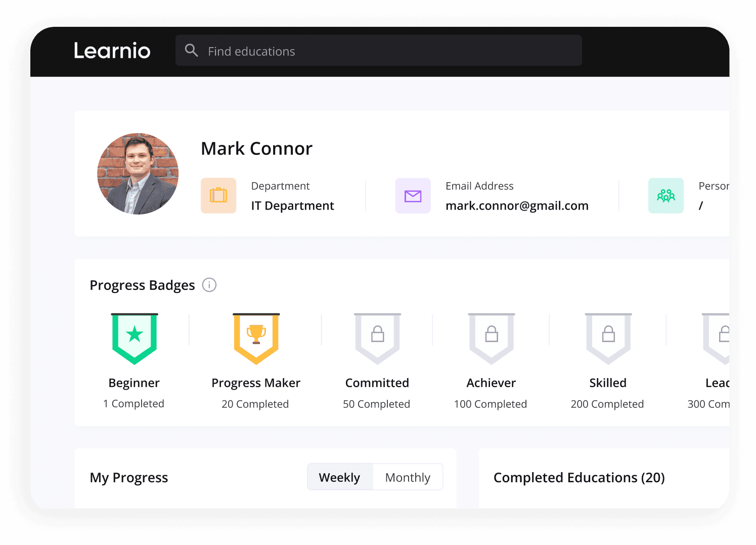Image resolution: width=756 pixels, height=545 pixels.
Task: Click the "100 Completed" label
Action: (x=491, y=404)
